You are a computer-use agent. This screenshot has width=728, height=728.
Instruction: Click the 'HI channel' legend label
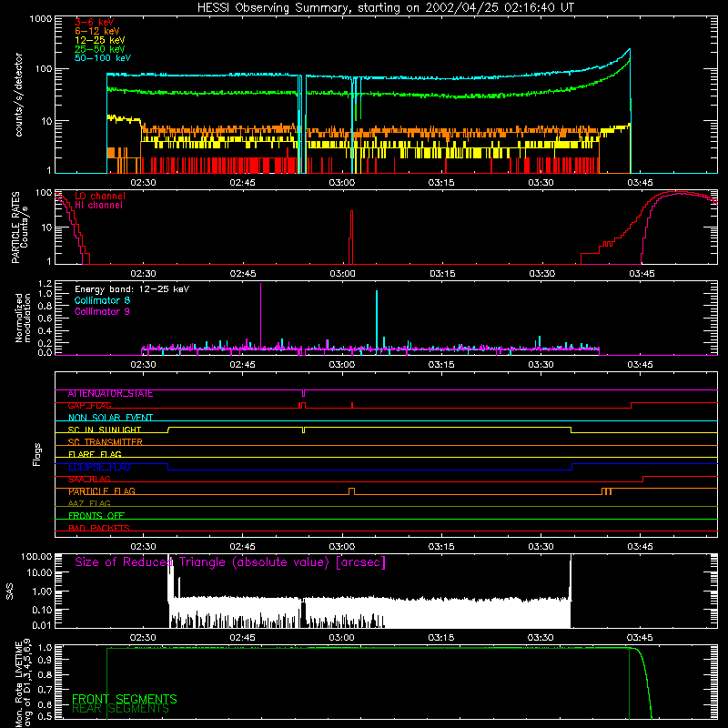98,206
